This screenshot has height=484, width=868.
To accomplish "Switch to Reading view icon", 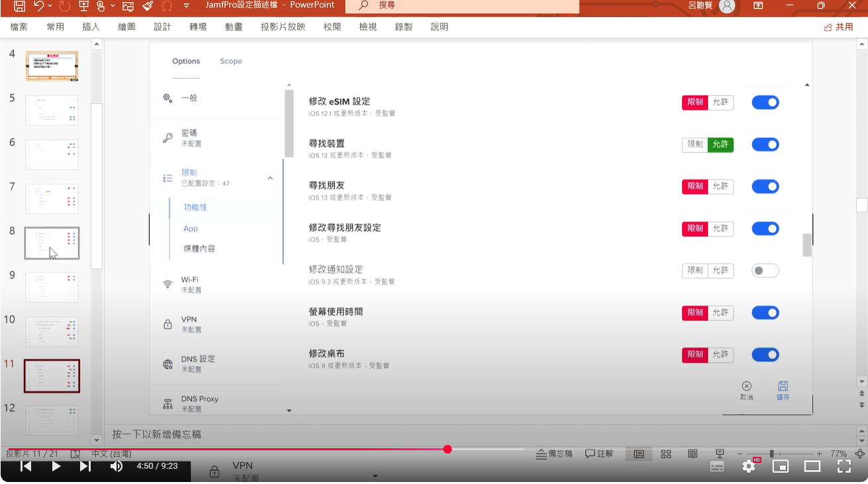I will 693,454.
